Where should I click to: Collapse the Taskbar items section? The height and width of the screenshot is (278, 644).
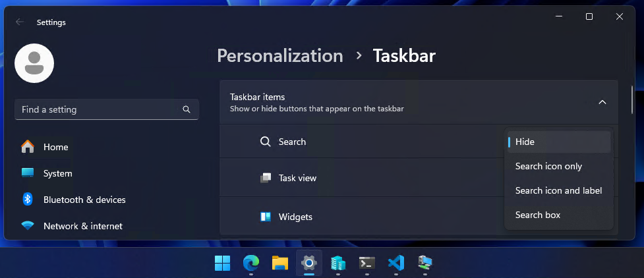coord(602,102)
